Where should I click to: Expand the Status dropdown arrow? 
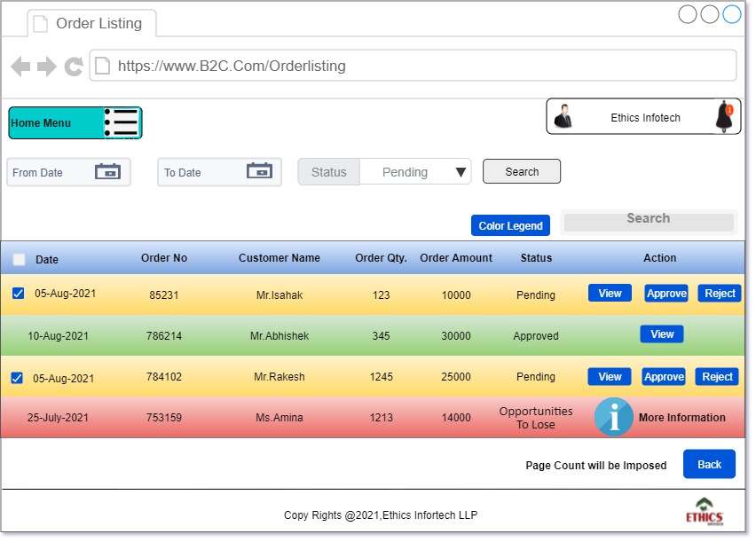[461, 172]
